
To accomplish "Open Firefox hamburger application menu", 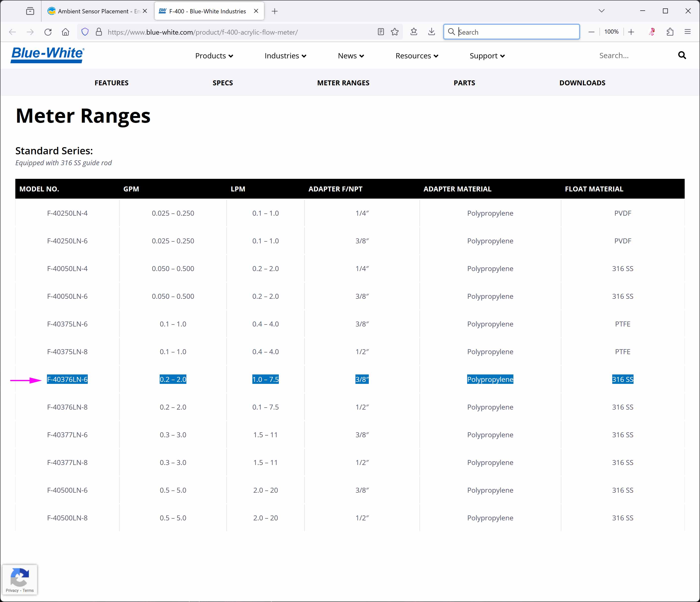I will (687, 32).
